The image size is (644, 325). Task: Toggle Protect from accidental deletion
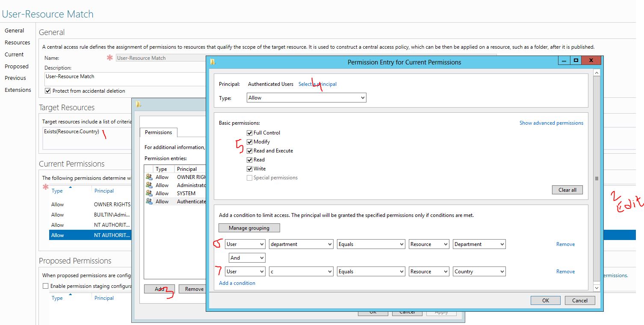click(47, 90)
